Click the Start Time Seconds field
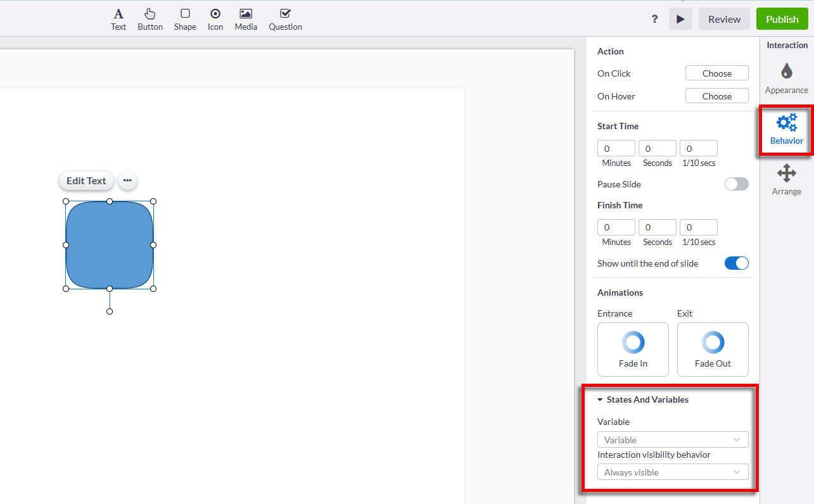814x504 pixels. (x=657, y=148)
